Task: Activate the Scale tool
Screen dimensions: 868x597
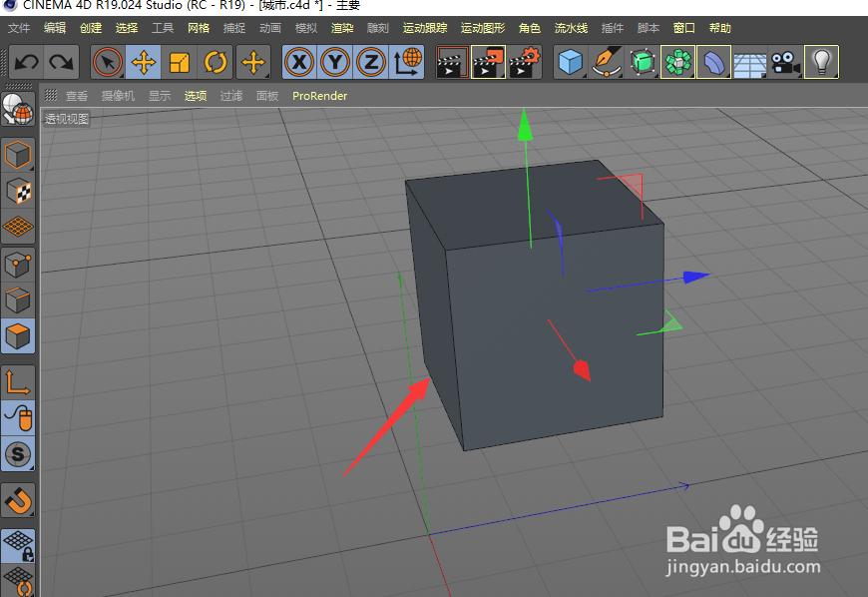Action: 180,62
